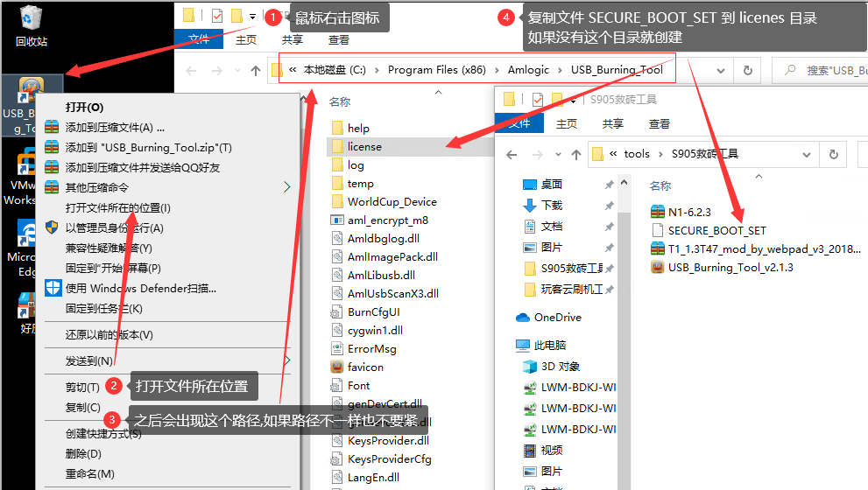
Task: Click the tools breadcrumb in the S905救砖工具 window
Action: [x=637, y=154]
